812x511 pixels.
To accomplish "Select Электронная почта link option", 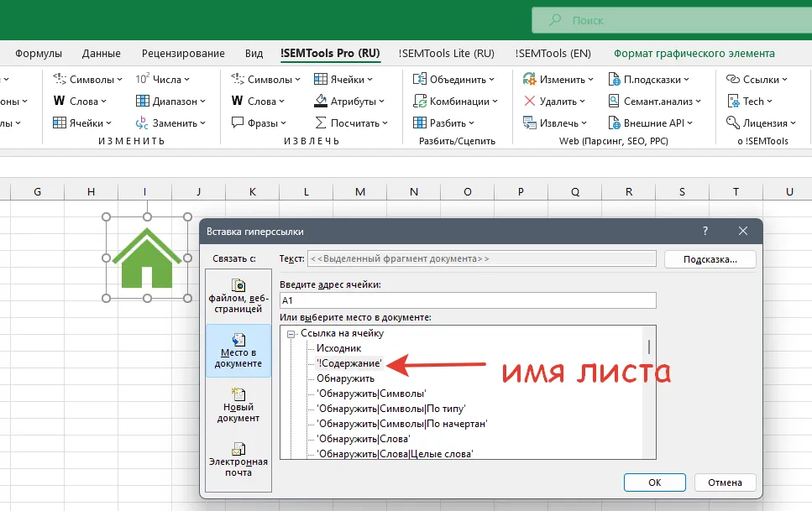I will 238,459.
